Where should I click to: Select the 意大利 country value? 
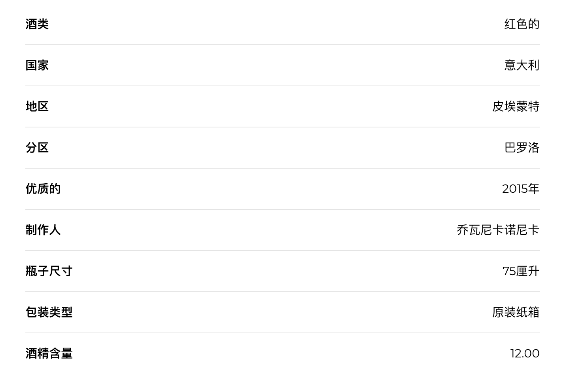coord(522,65)
